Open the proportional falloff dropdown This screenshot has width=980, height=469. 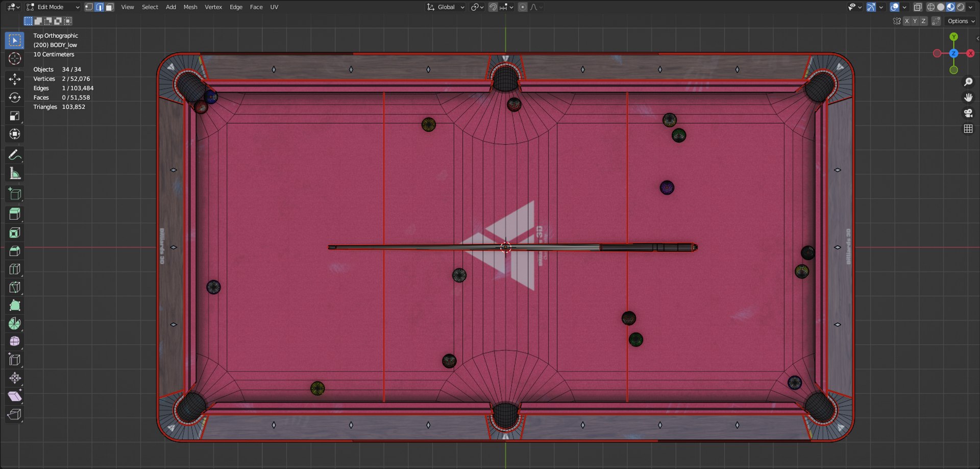coord(536,7)
